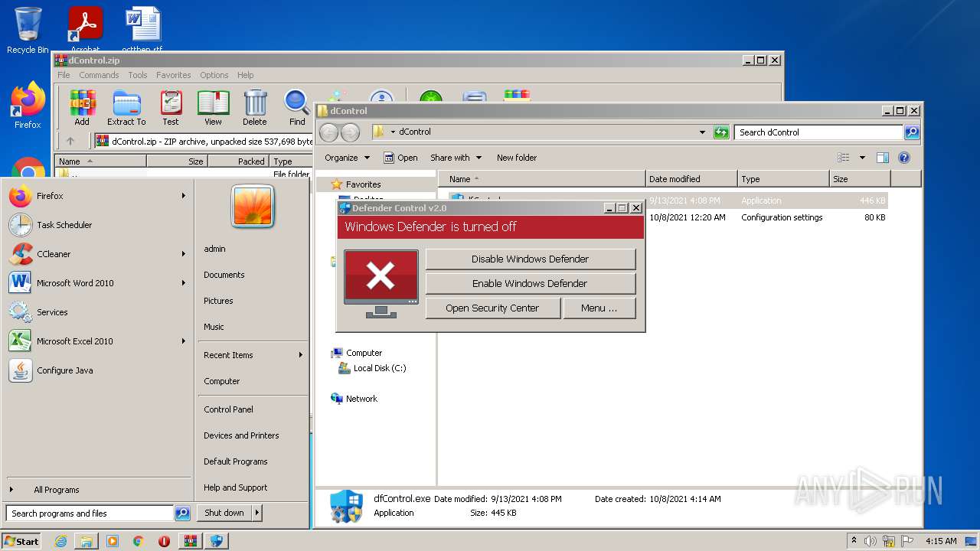Image resolution: width=980 pixels, height=551 pixels.
Task: Open the WinRAR Help menu
Action: coord(245,75)
